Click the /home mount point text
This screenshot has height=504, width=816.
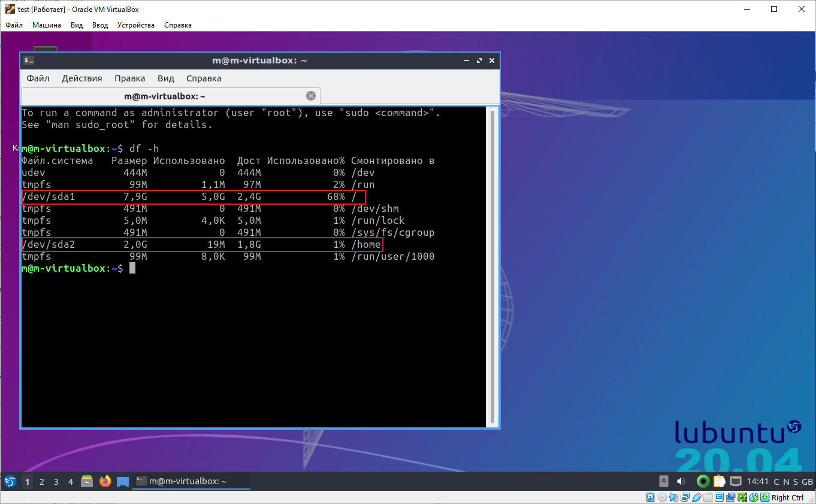[366, 244]
